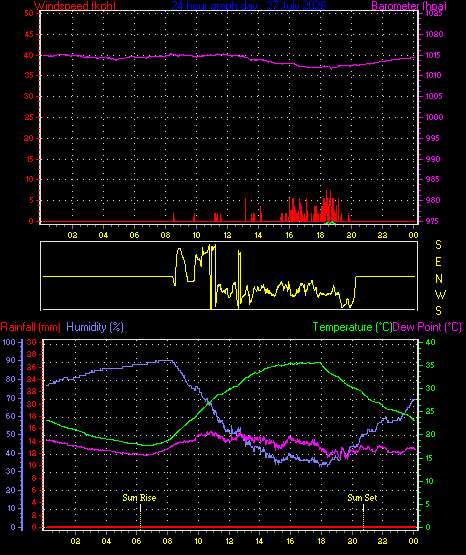Click temperature axis value "15"
The image size is (466, 555).
(x=429, y=458)
